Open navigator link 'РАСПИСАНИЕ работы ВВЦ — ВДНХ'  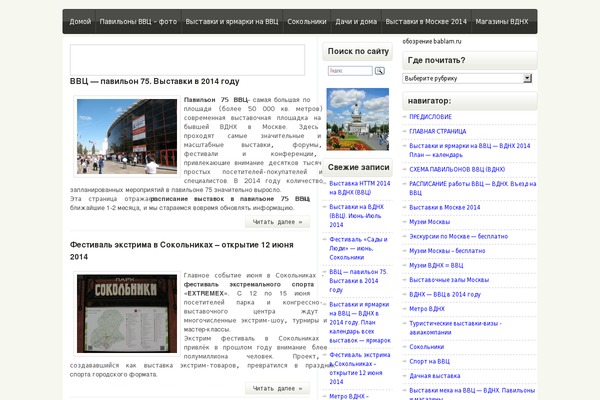(473, 188)
